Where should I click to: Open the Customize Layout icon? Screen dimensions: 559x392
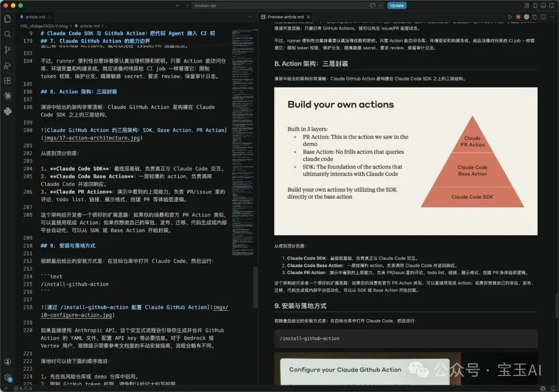click(x=526, y=5)
